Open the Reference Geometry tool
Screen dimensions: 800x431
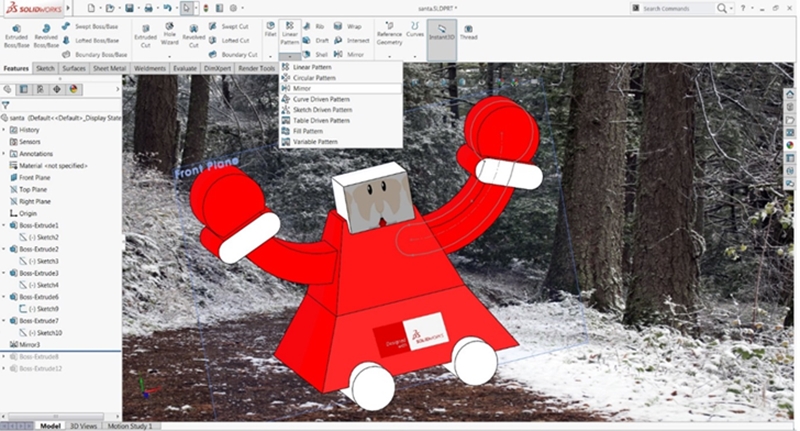tap(389, 34)
